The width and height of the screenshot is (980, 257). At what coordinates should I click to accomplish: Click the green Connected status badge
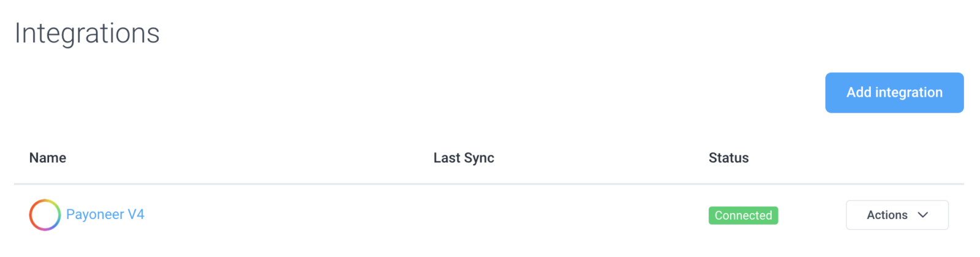(x=743, y=215)
